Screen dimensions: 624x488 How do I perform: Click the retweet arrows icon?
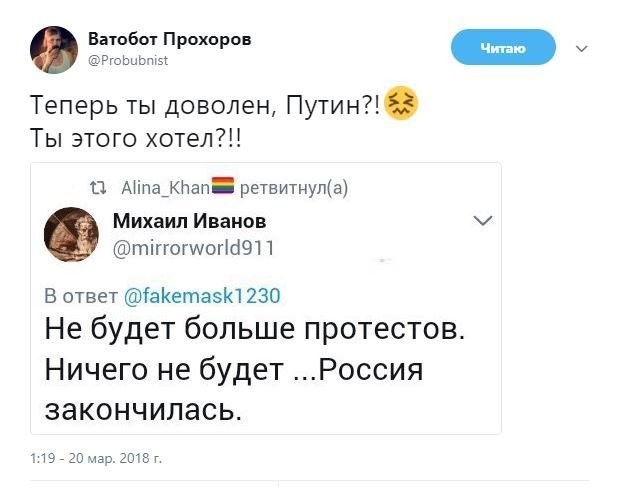(x=97, y=186)
